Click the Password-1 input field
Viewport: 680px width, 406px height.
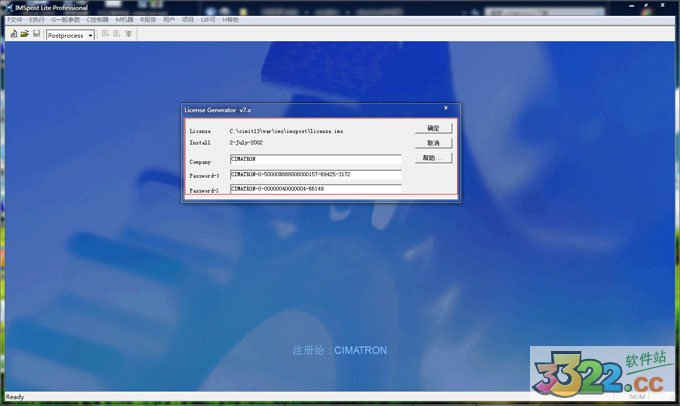coord(315,174)
